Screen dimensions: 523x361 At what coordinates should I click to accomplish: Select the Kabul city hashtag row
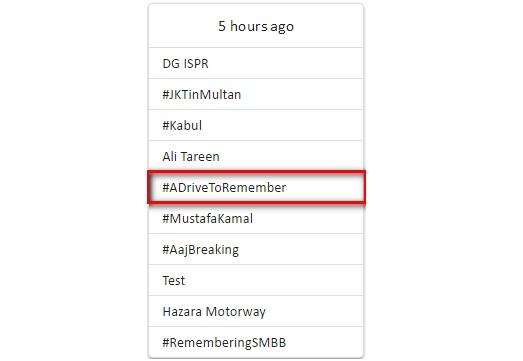(256, 125)
